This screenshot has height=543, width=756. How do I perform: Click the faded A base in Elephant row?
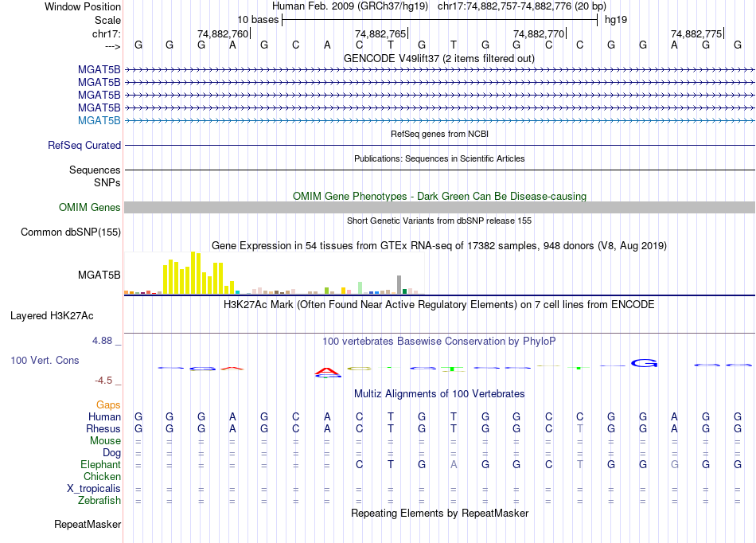[454, 464]
